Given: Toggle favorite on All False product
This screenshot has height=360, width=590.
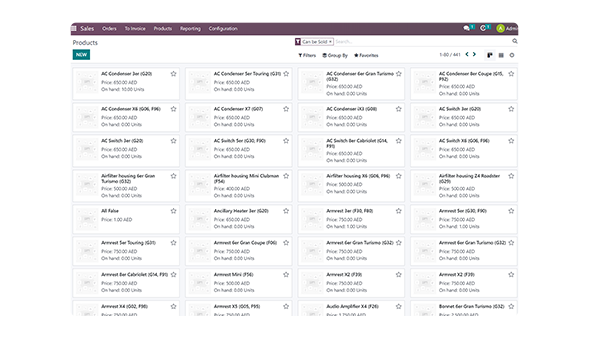Looking at the screenshot, I should tap(173, 211).
